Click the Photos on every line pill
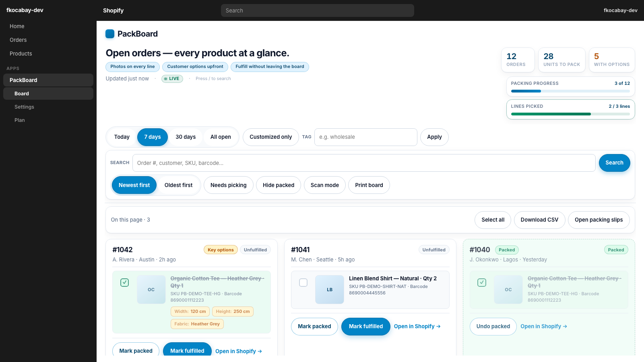 point(133,67)
